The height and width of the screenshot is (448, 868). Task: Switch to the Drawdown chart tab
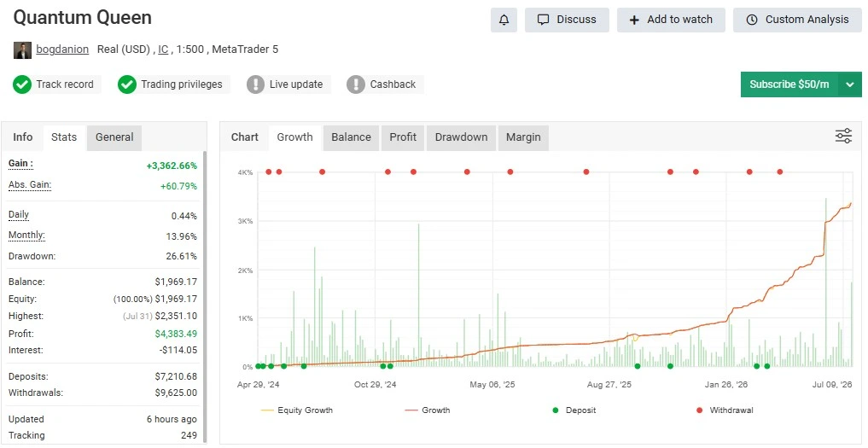tap(461, 137)
